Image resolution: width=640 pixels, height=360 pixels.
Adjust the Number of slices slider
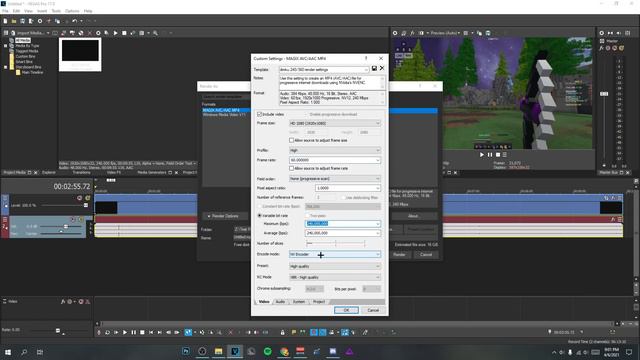point(336,243)
